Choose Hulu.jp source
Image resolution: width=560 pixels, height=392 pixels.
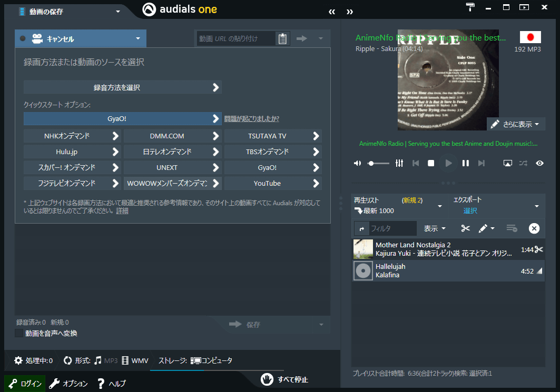[72, 152]
